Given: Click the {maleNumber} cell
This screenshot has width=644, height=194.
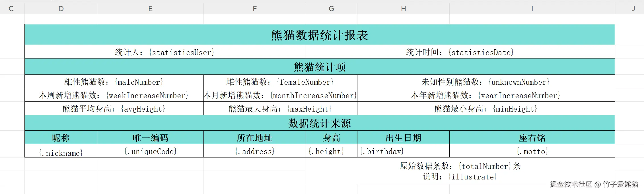Looking at the screenshot, I should 114,82.
